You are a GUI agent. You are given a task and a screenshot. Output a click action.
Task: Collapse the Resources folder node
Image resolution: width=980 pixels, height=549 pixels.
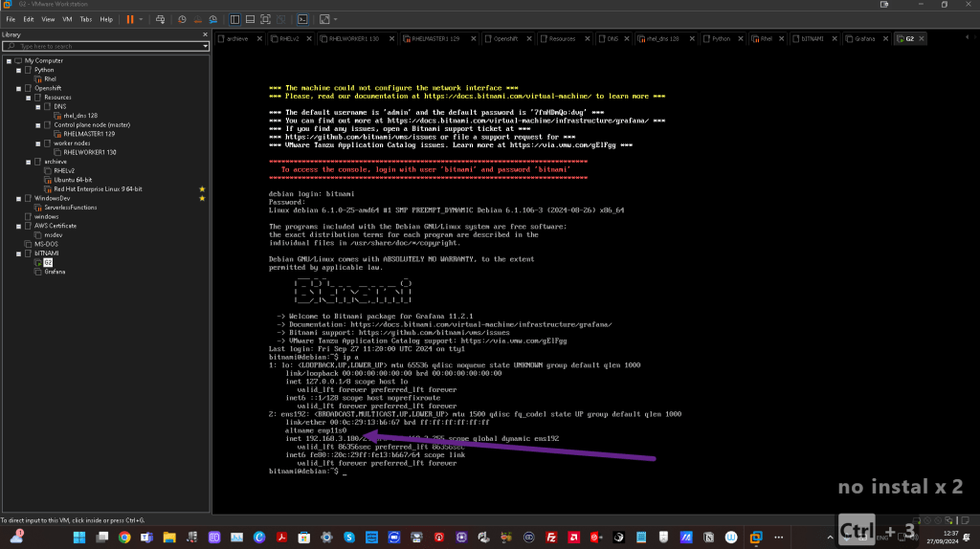tap(28, 98)
